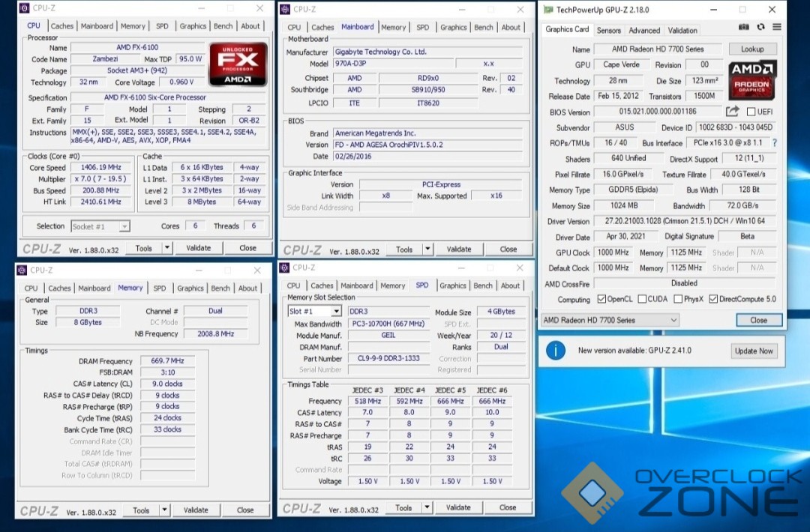Click the GPU-Z refresh icon
This screenshot has height=532, width=810.
760,27
